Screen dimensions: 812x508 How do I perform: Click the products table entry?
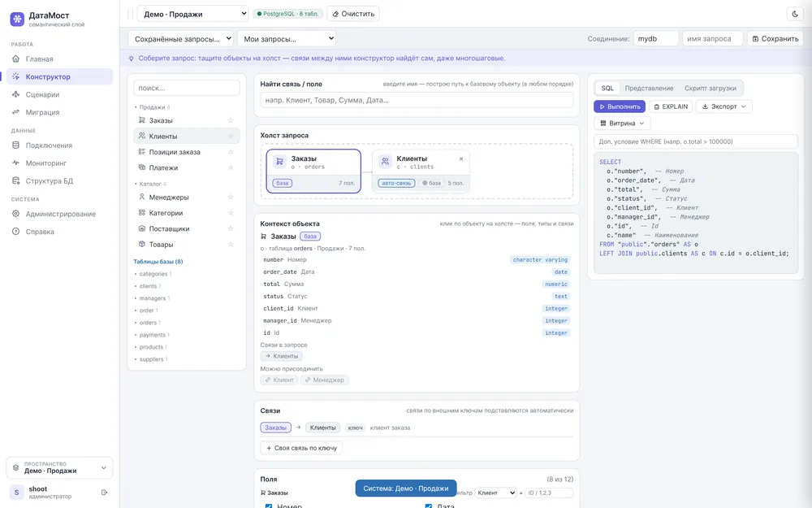pos(151,347)
